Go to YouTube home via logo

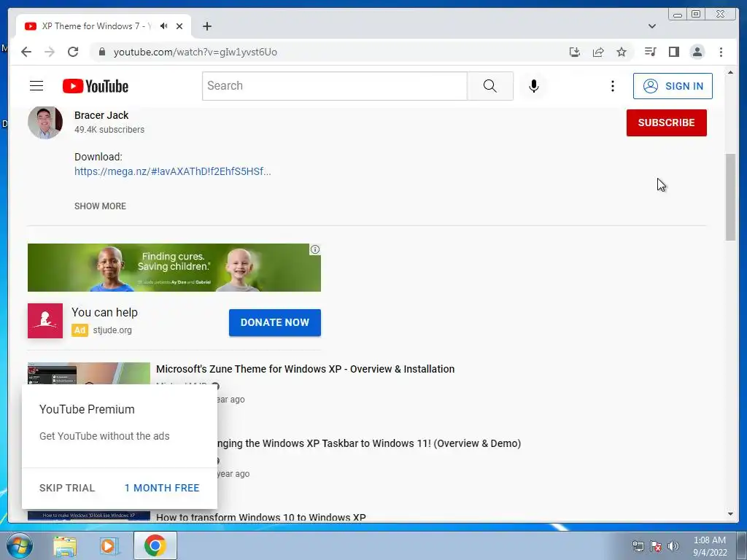tap(96, 86)
